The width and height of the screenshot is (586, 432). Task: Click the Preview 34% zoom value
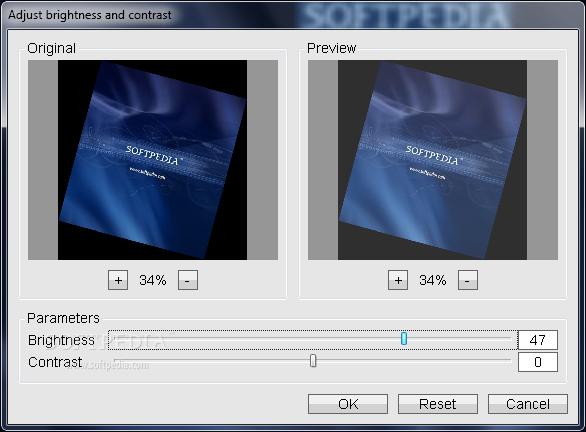point(433,280)
